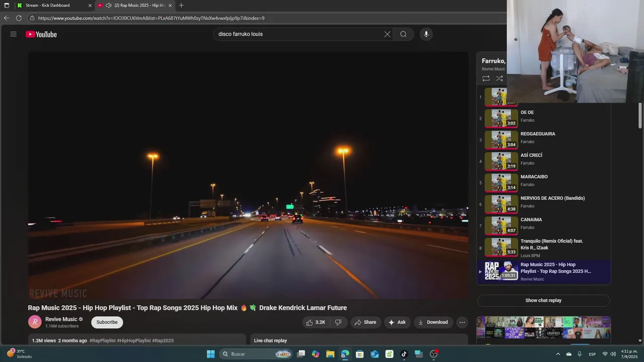This screenshot has height=362, width=644.
Task: Clear the search query with X
Action: pos(387,34)
